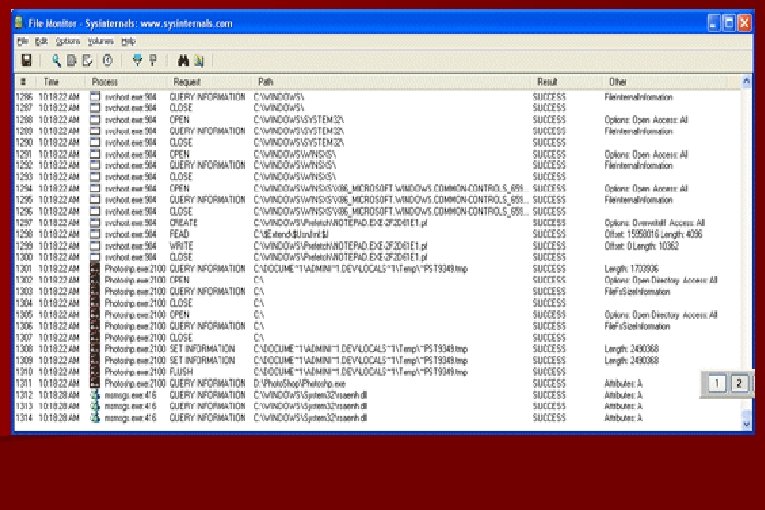Viewport: 765px width, 510px height.
Task: Toggle the clock time format icon
Action: point(108,61)
